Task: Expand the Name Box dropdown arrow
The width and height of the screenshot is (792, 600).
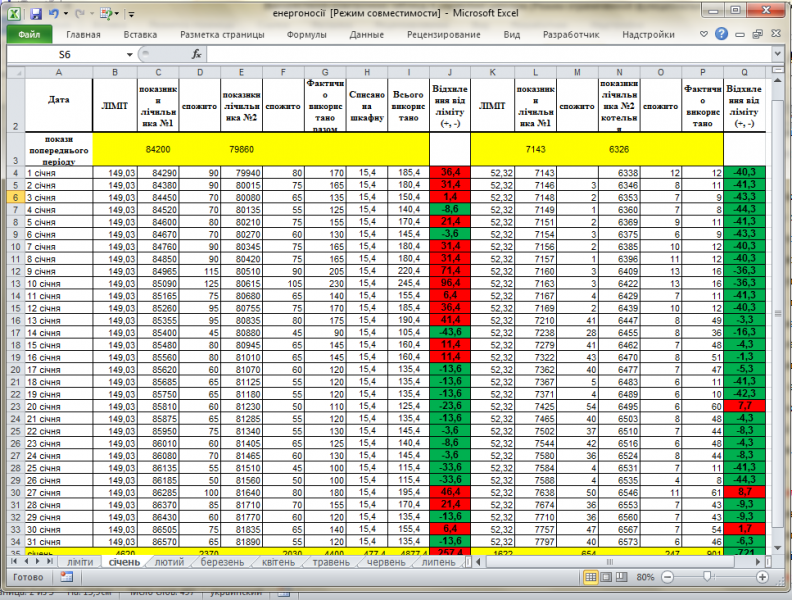Action: coord(129,54)
